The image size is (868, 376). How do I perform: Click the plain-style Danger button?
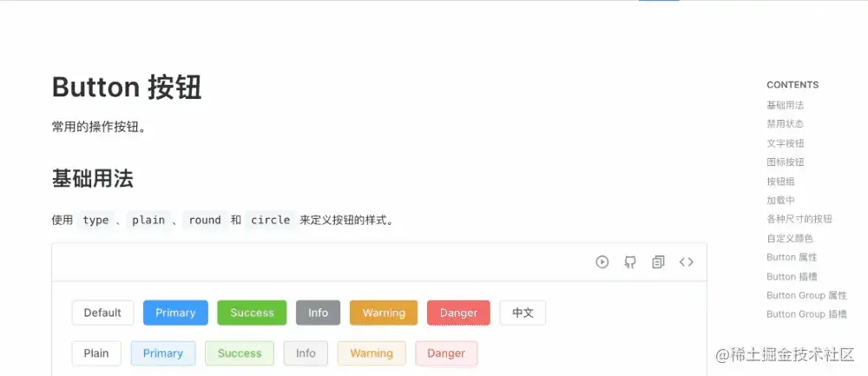click(x=446, y=353)
